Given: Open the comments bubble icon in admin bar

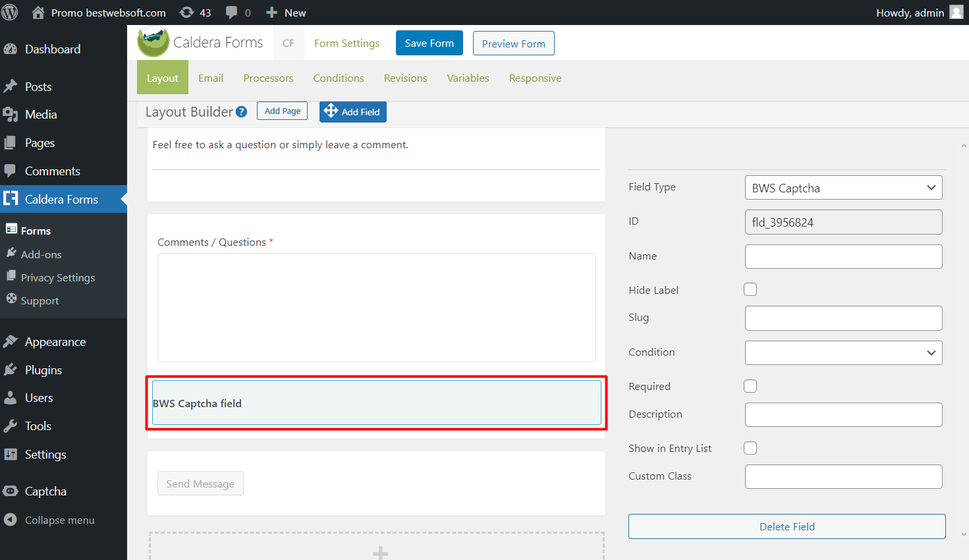Looking at the screenshot, I should pyautogui.click(x=232, y=13).
